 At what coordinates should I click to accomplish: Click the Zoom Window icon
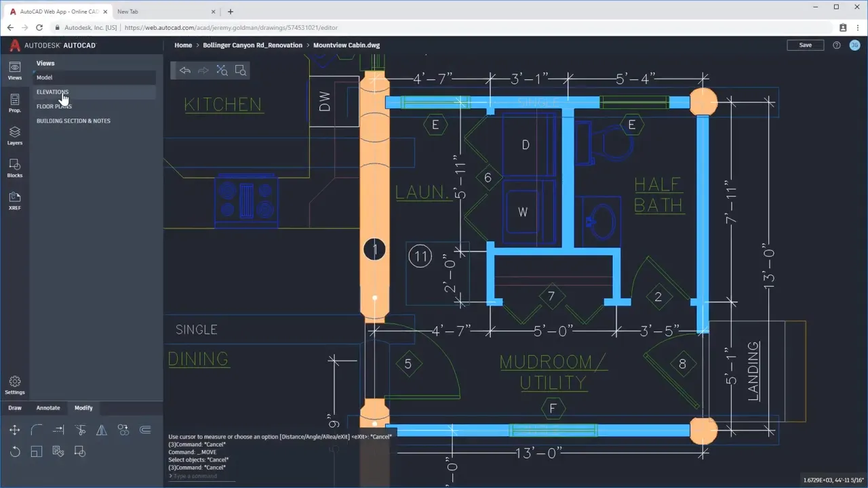240,70
